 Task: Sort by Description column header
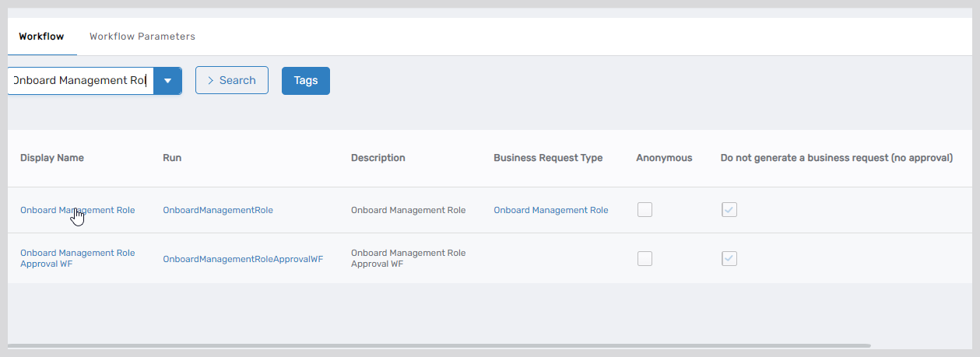click(x=378, y=158)
